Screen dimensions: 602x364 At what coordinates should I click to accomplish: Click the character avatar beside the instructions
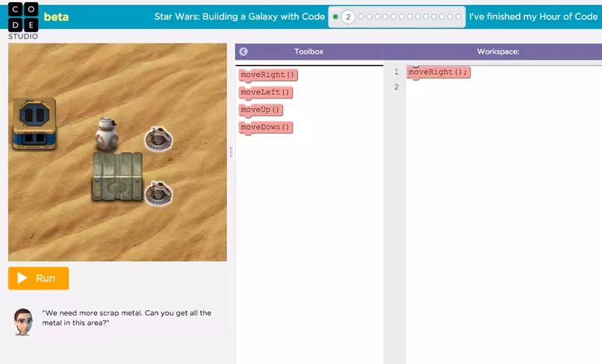coord(23,321)
